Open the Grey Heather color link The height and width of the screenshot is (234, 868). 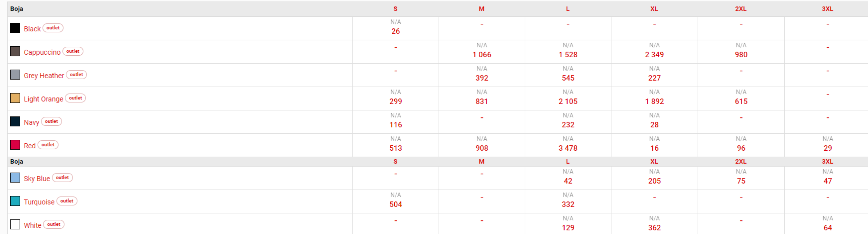coord(44,75)
